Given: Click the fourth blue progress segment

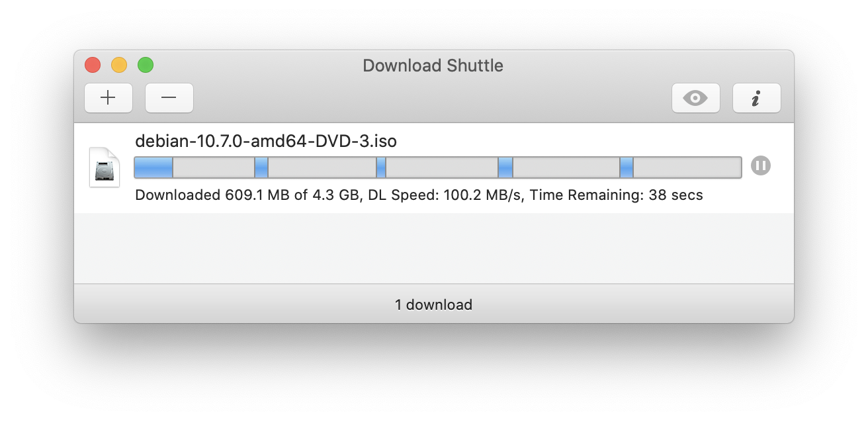Looking at the screenshot, I should (x=505, y=167).
